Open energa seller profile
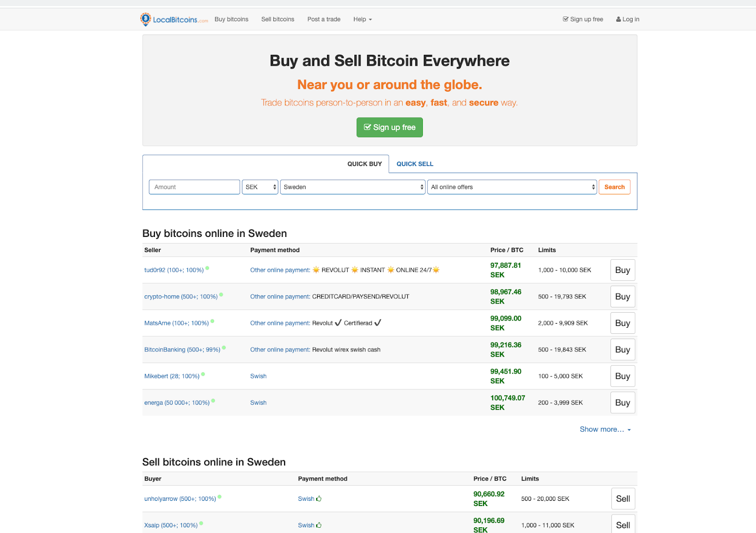The height and width of the screenshot is (533, 756). (177, 402)
